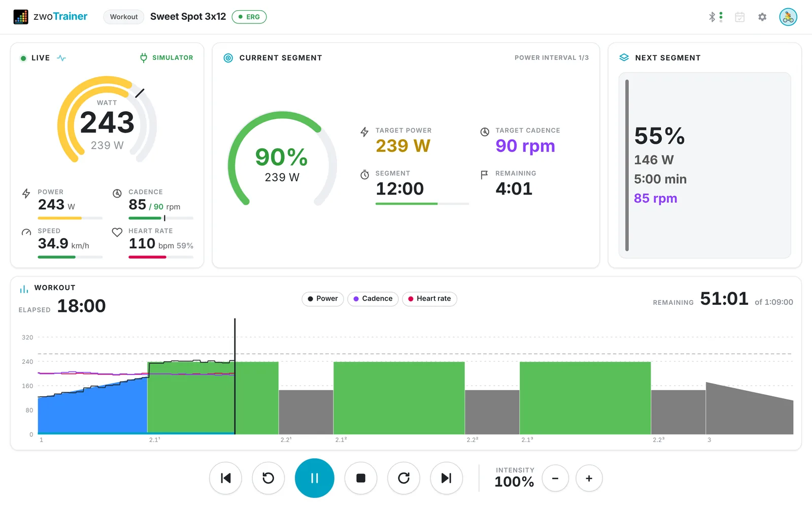
Task: Click the cadence progress bar
Action: [161, 218]
